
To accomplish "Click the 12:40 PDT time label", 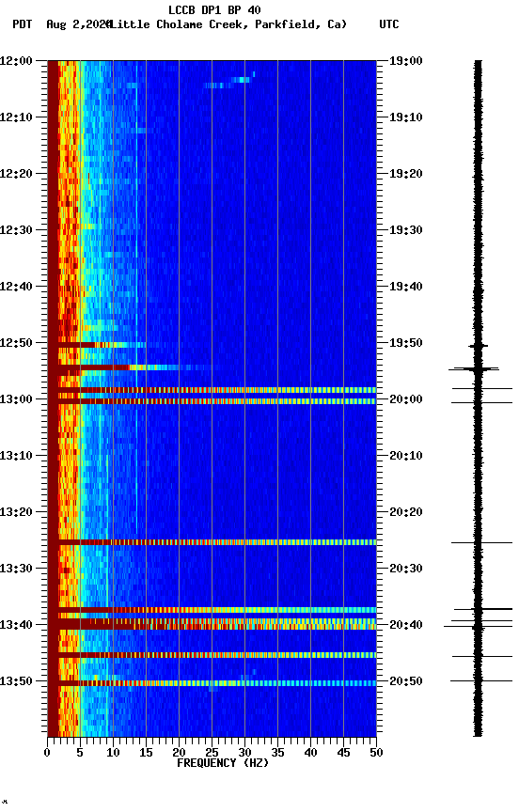I will (16, 287).
